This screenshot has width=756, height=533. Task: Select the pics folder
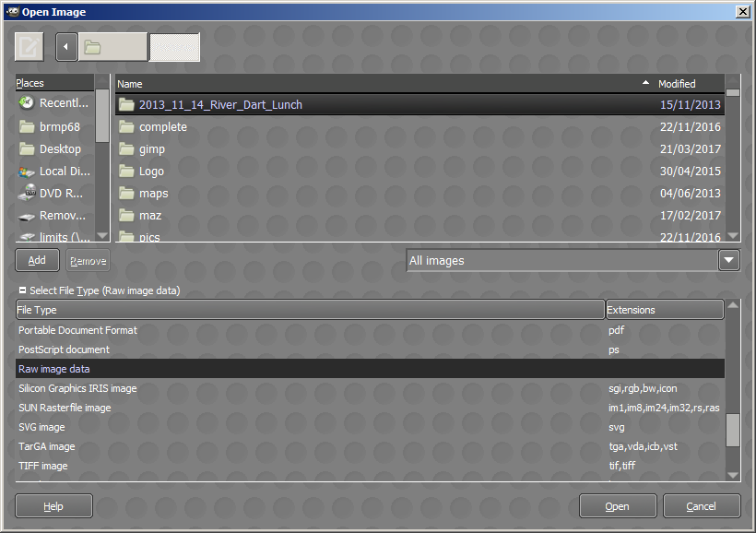(419, 236)
